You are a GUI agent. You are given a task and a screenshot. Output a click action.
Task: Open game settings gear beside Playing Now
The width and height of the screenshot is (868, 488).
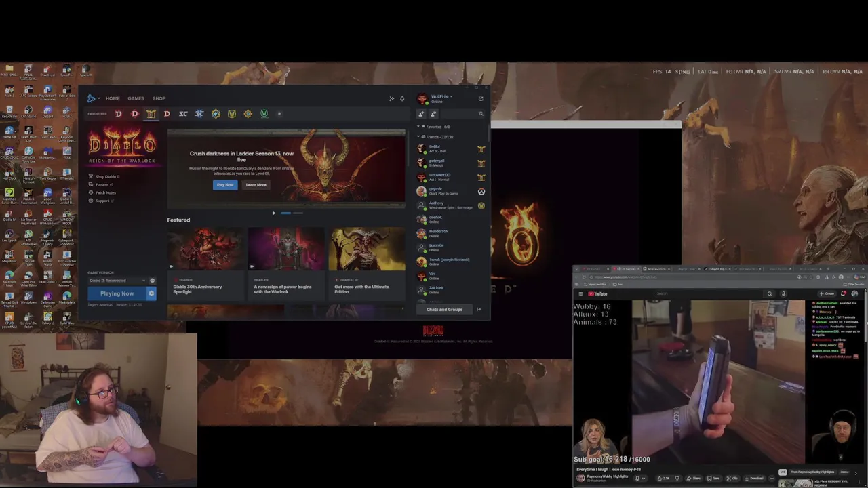[x=151, y=293]
